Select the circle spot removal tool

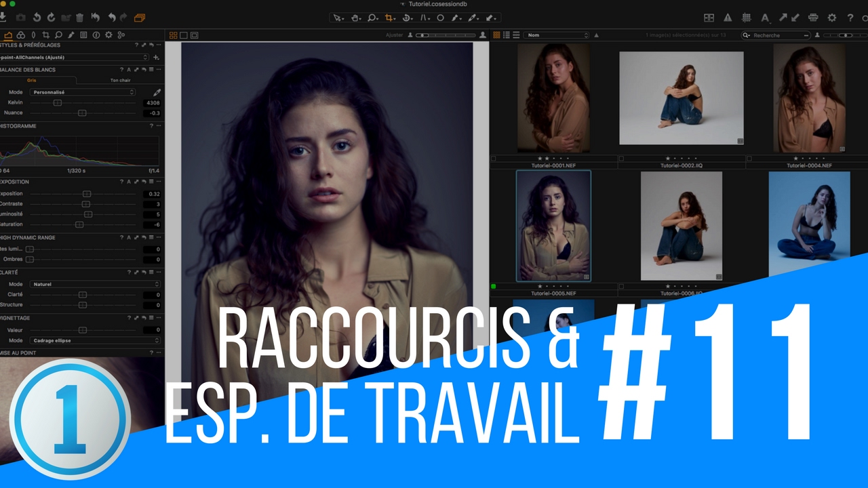point(440,18)
